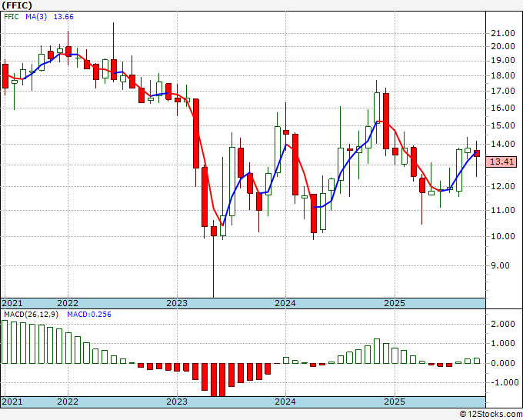Open the 12Stocks.com copyright link

(x=491, y=414)
